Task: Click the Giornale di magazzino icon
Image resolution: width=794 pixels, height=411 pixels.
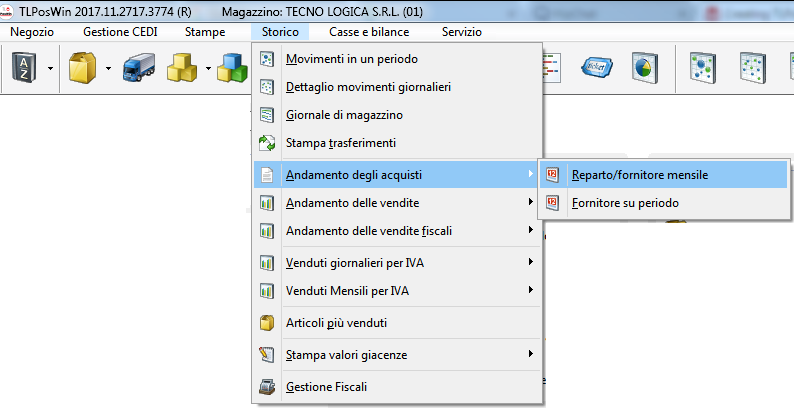Action: coord(267,115)
